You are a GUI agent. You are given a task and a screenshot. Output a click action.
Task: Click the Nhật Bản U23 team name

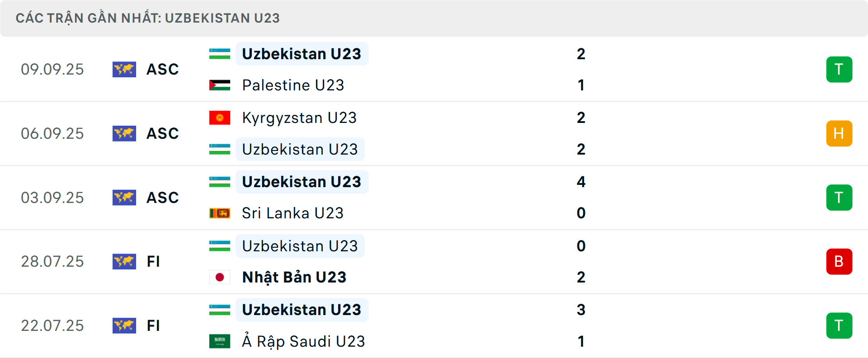pyautogui.click(x=294, y=277)
